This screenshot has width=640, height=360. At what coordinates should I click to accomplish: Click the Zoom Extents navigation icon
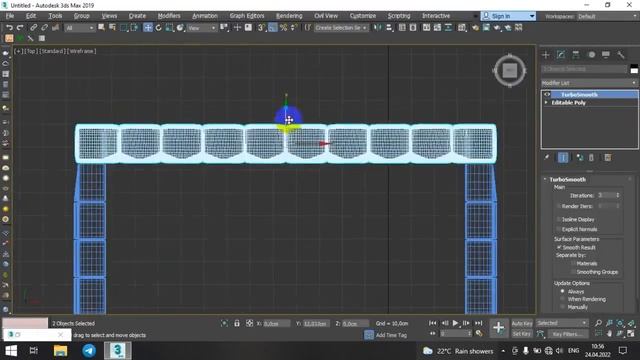[620, 323]
